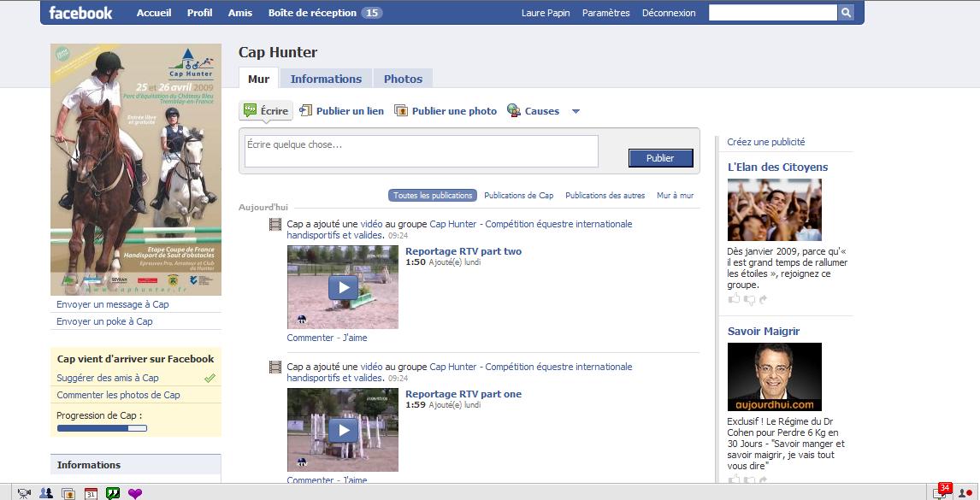Click the Publier un lien icon
980x500 pixels.
(x=305, y=110)
